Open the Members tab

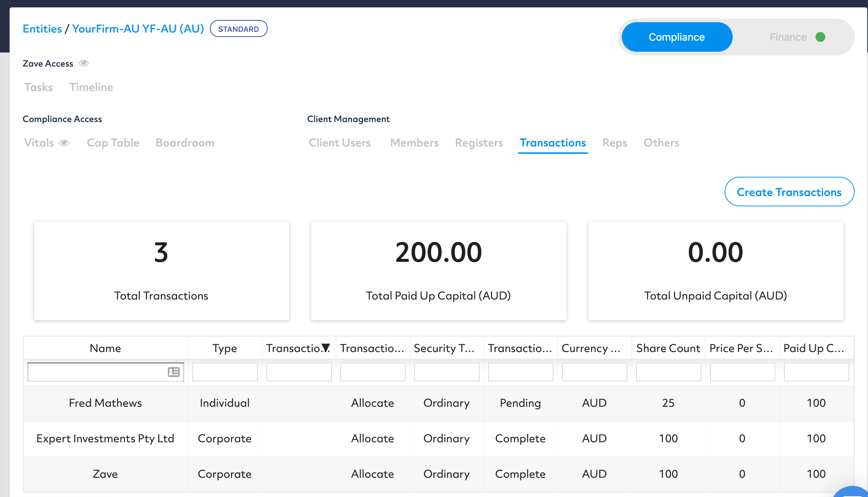[x=414, y=143]
